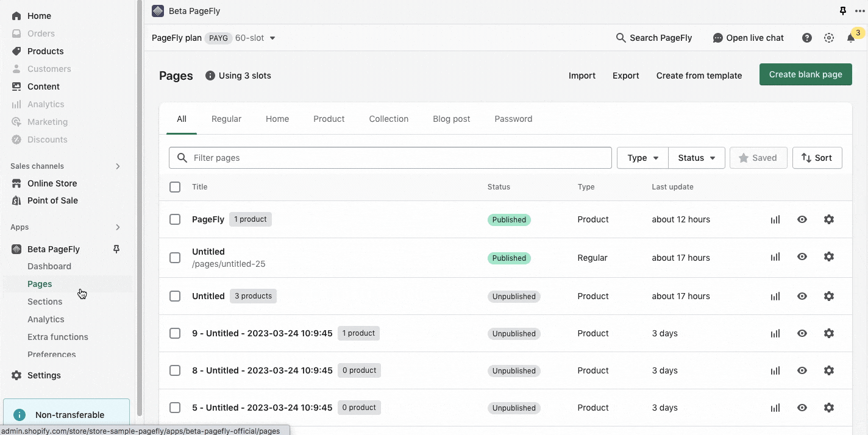The width and height of the screenshot is (868, 435).
Task: Open settings gear for PageFly page row
Action: tap(829, 219)
